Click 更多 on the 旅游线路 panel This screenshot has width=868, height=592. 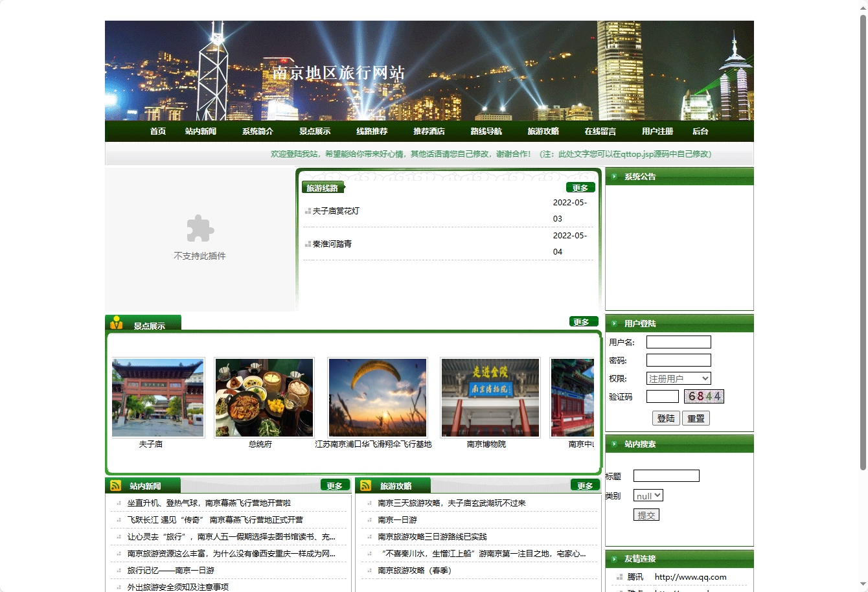[x=580, y=187]
